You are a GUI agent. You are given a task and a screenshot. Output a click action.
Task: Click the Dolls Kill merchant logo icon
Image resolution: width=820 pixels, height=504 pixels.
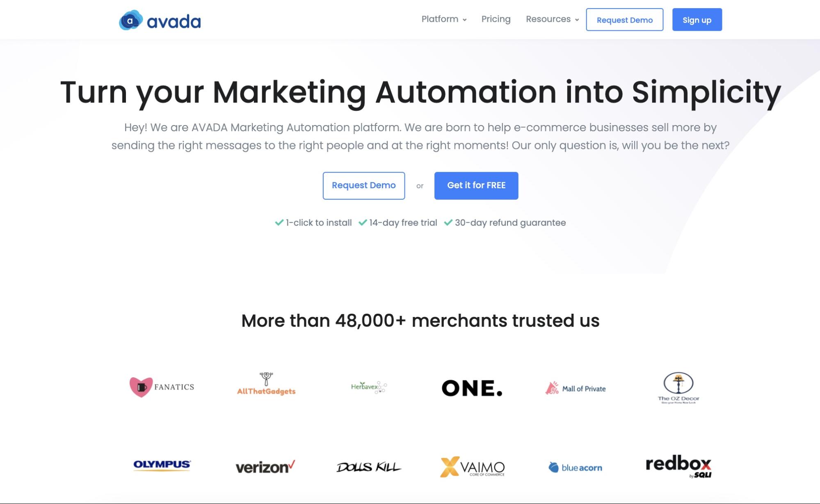(x=369, y=466)
